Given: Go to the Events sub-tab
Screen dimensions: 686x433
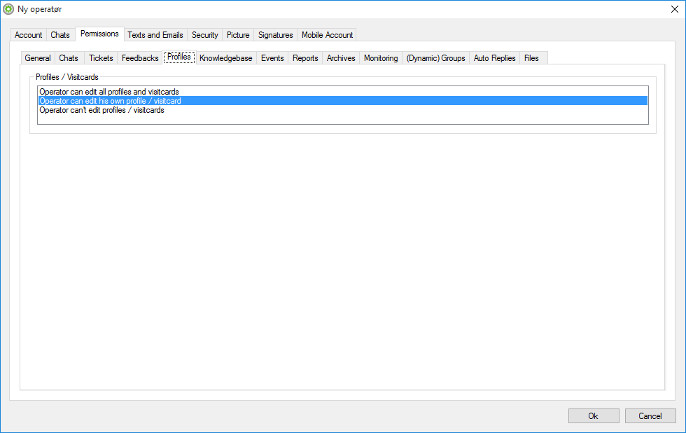Looking at the screenshot, I should pos(273,58).
